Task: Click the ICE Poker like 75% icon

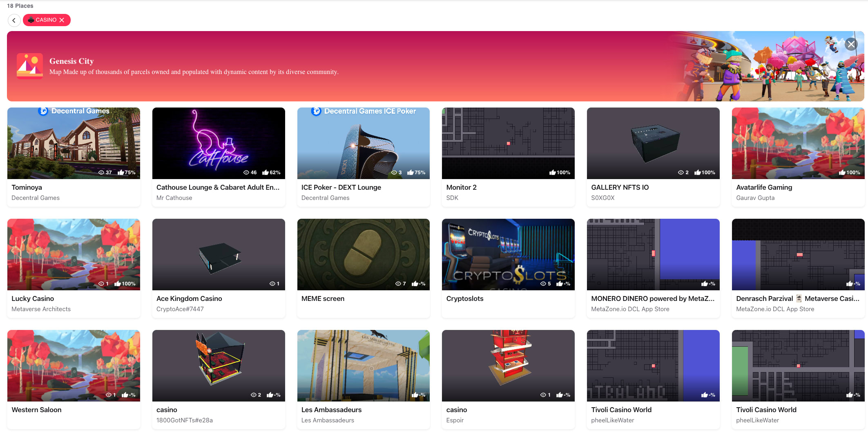Action: click(411, 173)
